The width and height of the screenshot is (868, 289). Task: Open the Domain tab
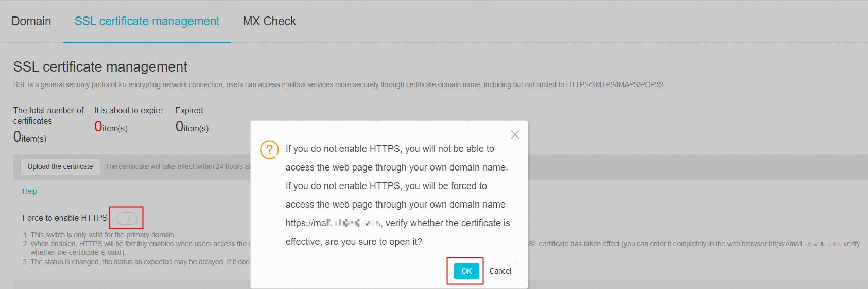coord(31,21)
